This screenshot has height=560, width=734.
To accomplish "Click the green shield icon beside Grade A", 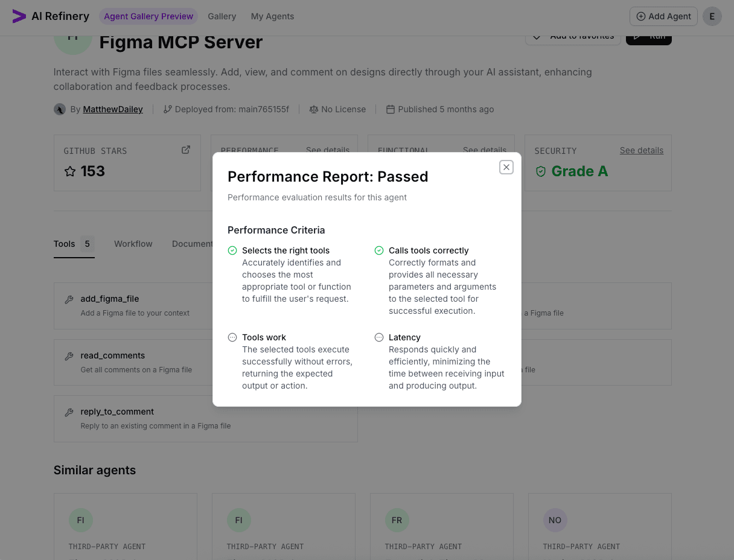I will (541, 171).
